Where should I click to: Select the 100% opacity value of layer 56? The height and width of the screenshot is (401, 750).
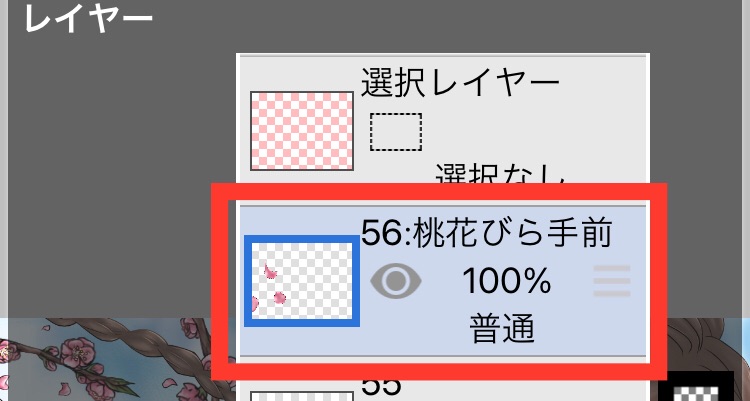point(507,281)
